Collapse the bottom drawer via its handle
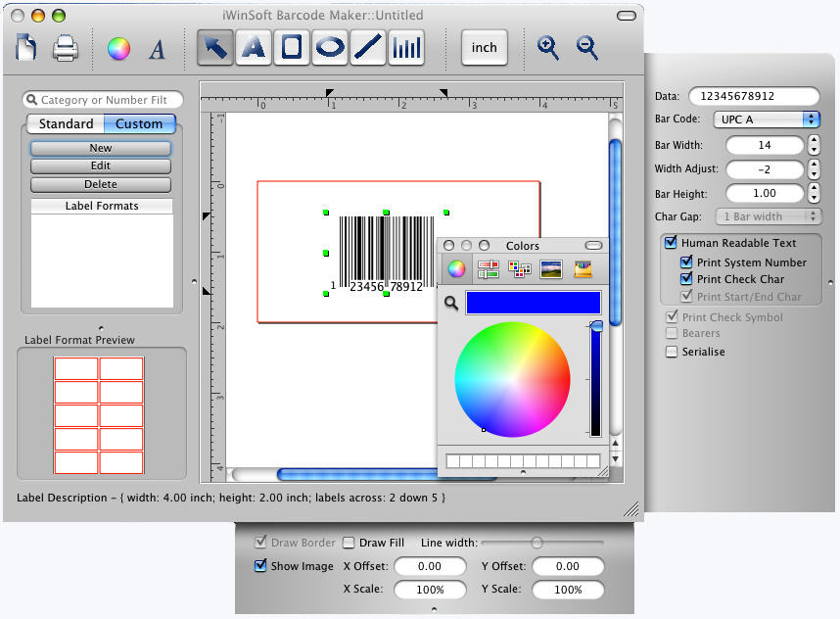840x619 pixels. 434,609
